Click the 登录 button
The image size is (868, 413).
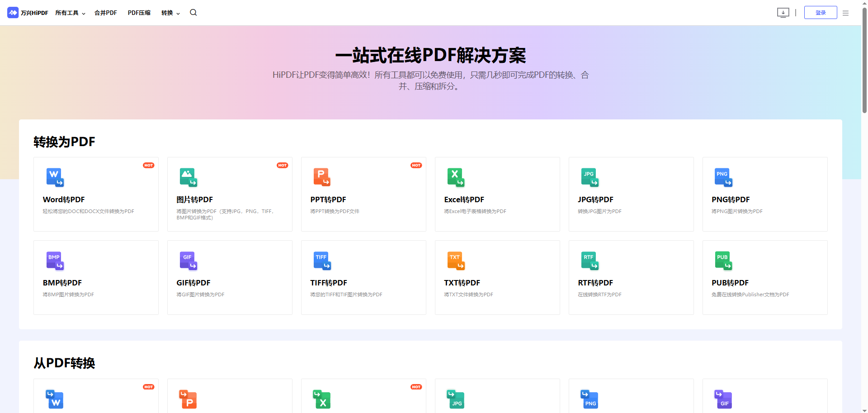coord(821,13)
